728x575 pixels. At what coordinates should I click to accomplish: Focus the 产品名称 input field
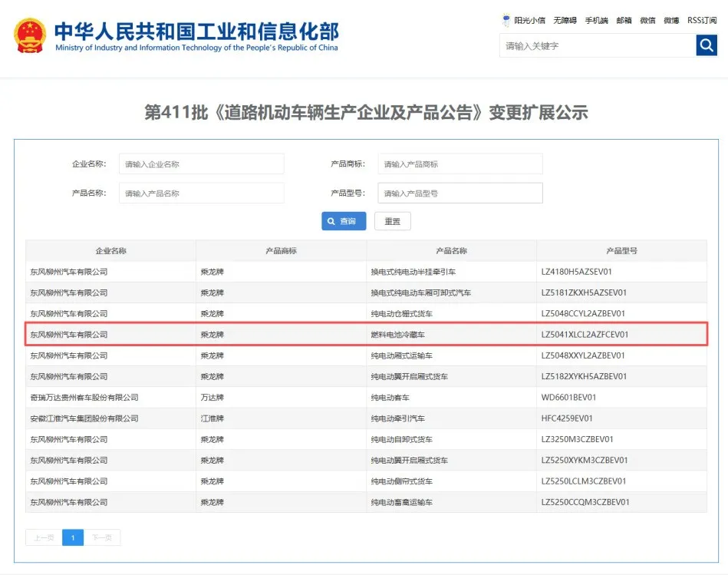pos(202,193)
